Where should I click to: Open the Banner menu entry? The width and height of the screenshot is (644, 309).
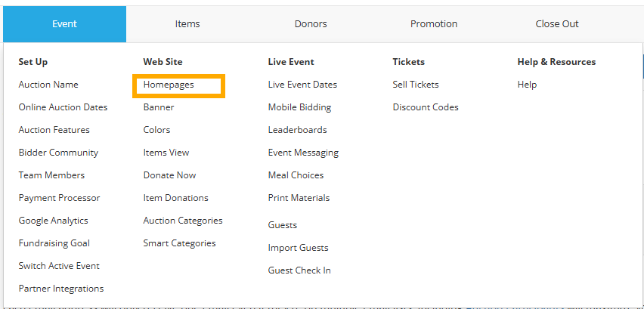coord(159,107)
